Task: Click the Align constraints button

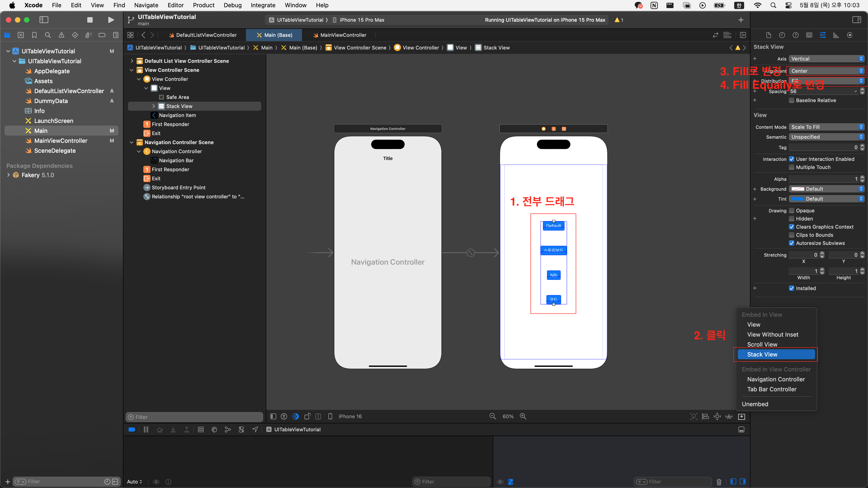Action: click(705, 416)
